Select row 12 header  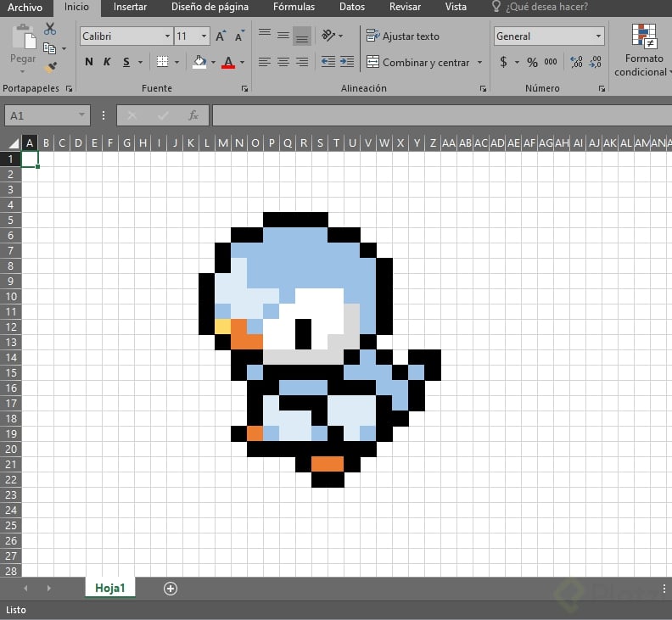click(11, 327)
